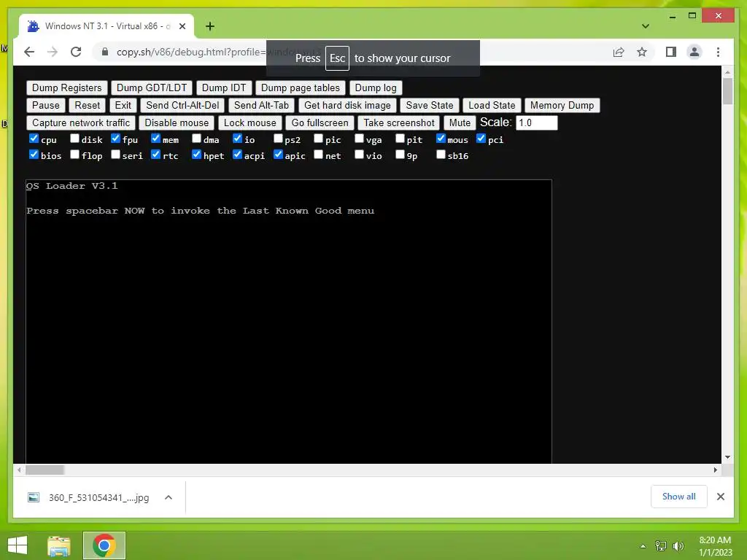
Task: Open Chrome three-dot menu
Action: tap(718, 52)
